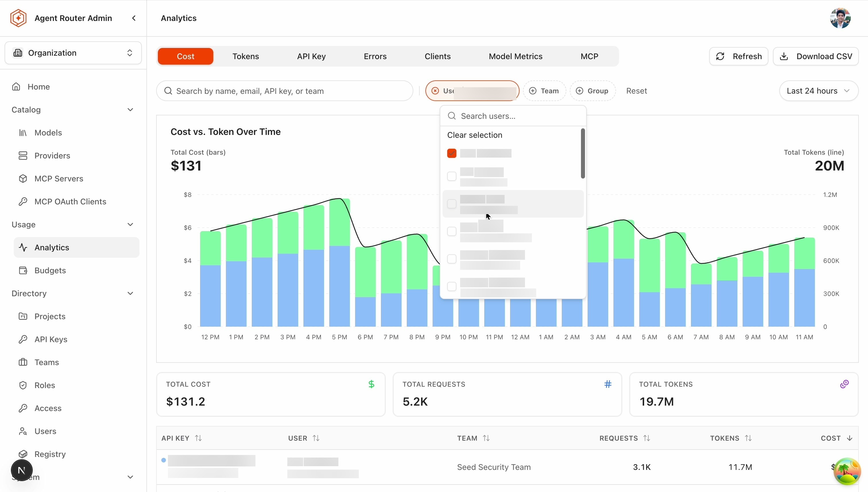Sort the table by TEAM column

click(473, 438)
